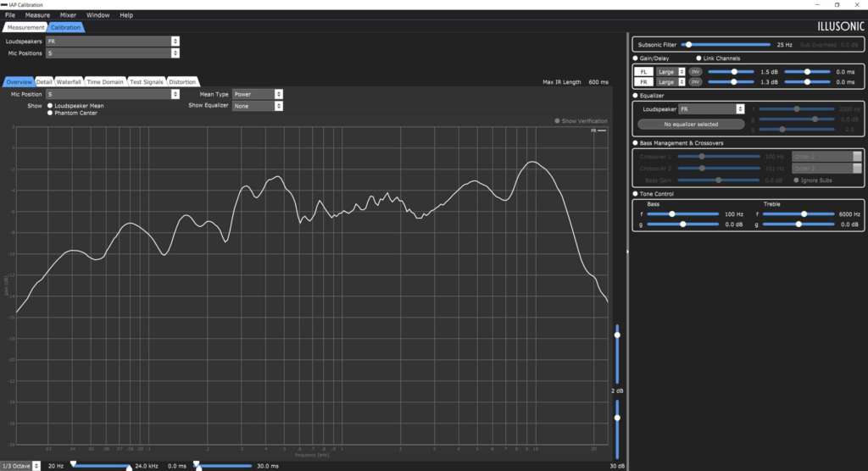This screenshot has height=471, width=868.
Task: Open the Show Equalizer dropdown
Action: point(258,106)
